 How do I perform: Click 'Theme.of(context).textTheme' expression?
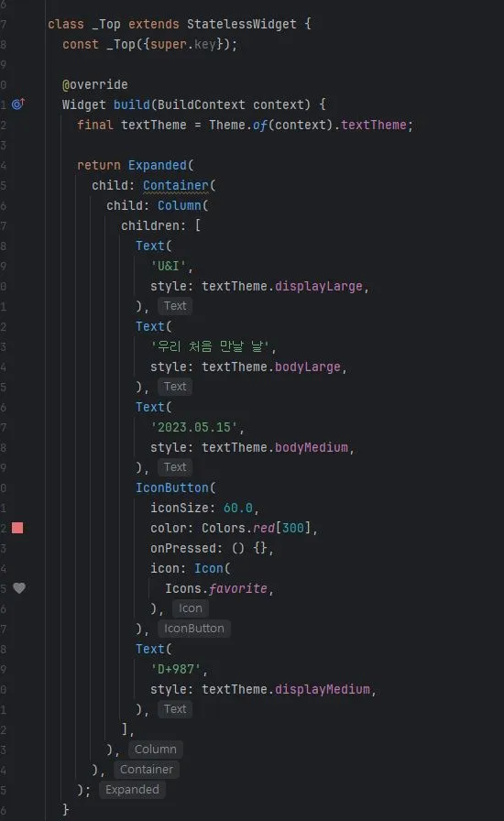point(308,126)
